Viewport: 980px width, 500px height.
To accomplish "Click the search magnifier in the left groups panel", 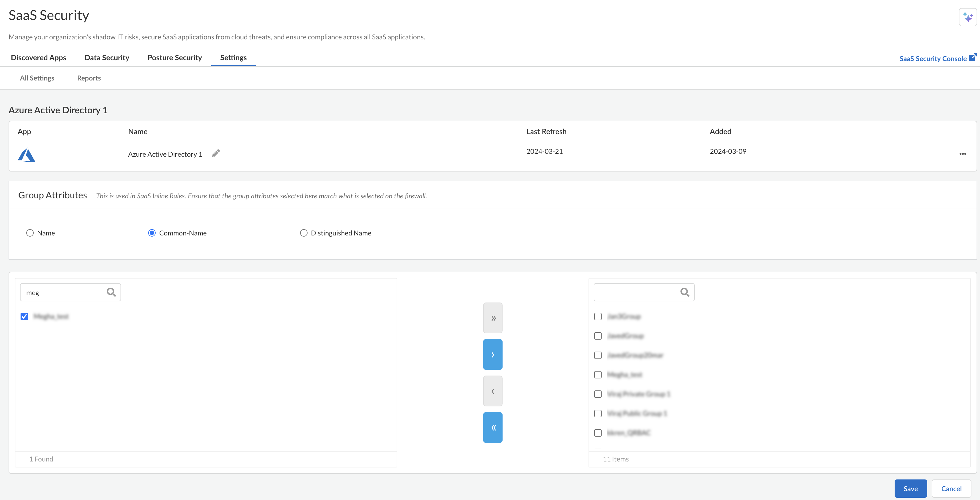I will point(111,292).
